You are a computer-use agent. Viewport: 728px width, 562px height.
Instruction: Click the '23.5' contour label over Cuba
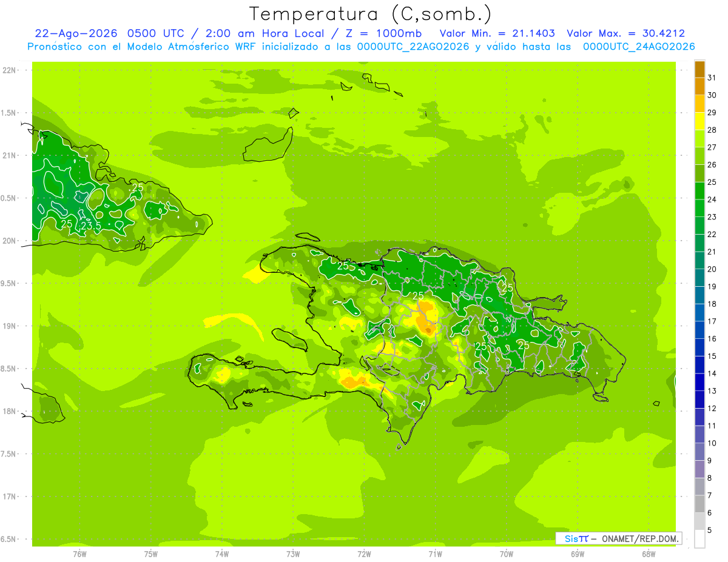(x=91, y=226)
